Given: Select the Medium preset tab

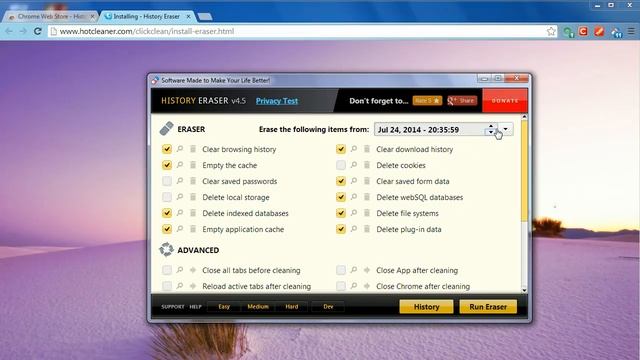Looking at the screenshot, I should 258,307.
